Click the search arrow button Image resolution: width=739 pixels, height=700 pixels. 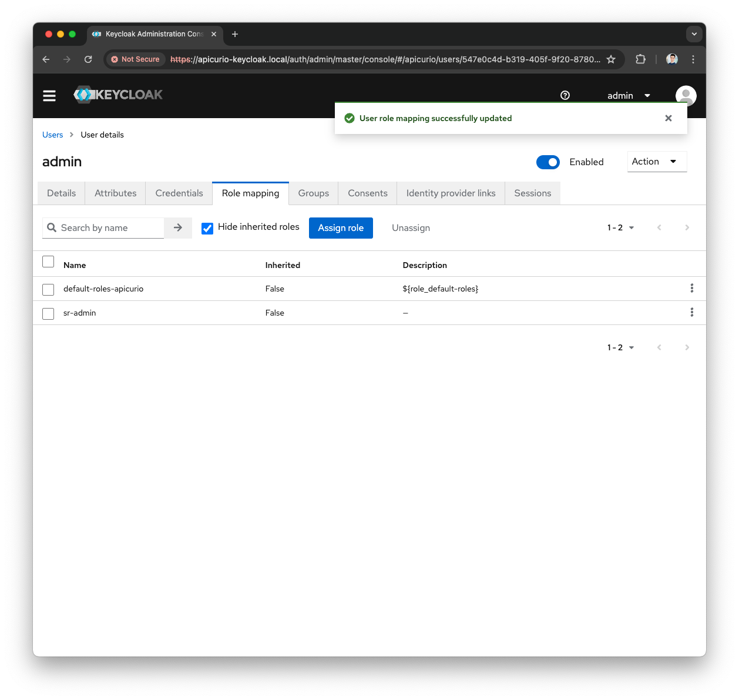(177, 227)
